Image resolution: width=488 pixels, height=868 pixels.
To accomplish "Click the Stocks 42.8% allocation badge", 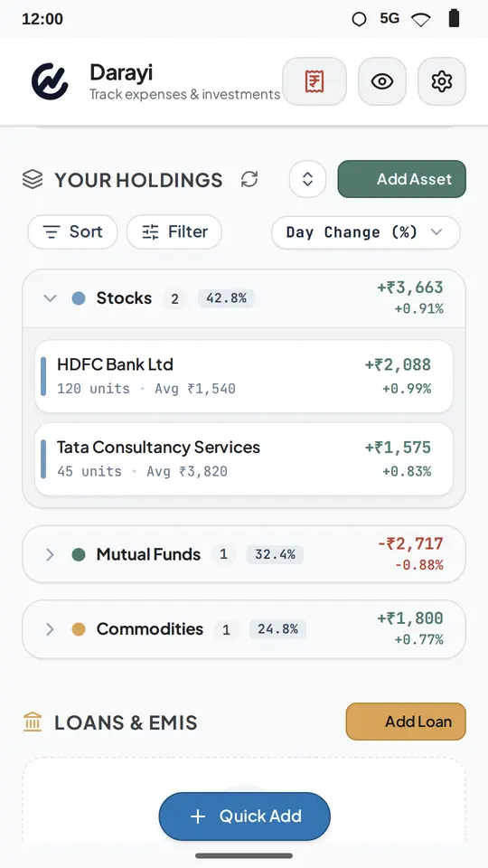I will 226,298.
